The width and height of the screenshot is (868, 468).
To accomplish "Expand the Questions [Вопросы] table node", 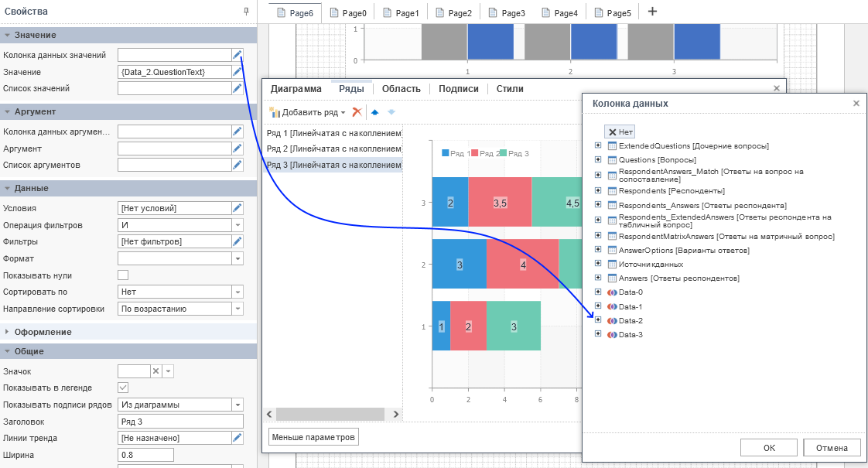I will point(598,160).
